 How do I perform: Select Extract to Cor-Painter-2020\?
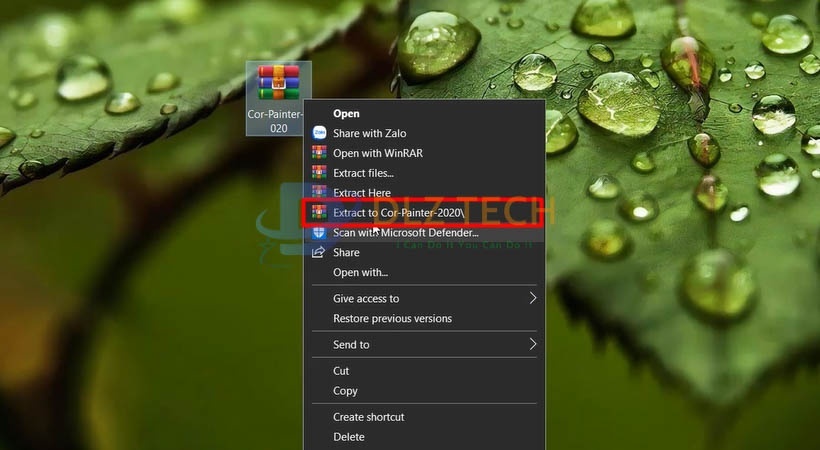[424, 212]
